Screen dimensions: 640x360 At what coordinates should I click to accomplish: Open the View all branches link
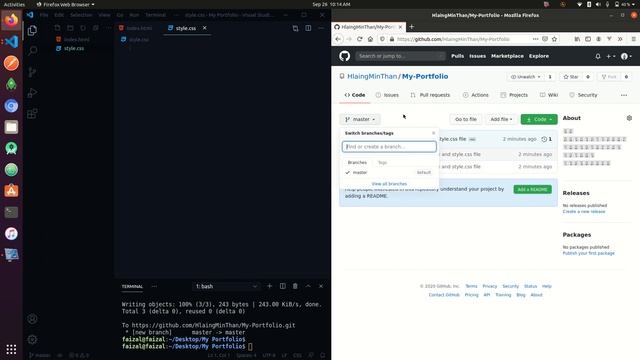coord(389,184)
